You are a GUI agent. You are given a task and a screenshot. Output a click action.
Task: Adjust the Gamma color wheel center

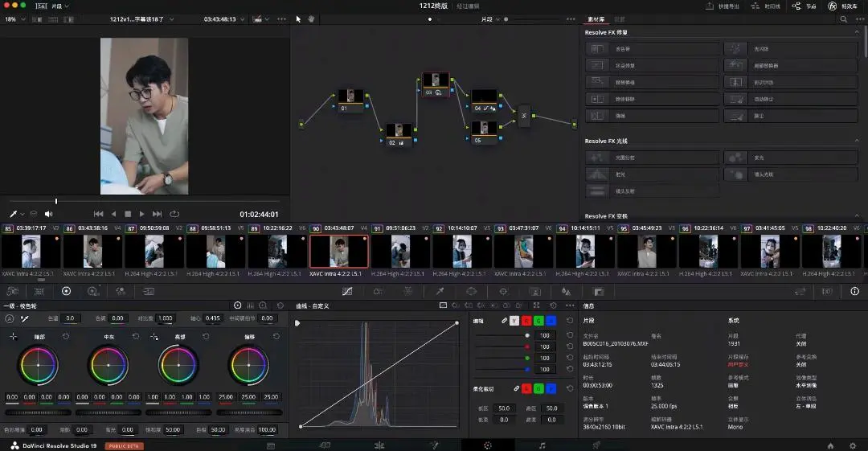[108, 365]
